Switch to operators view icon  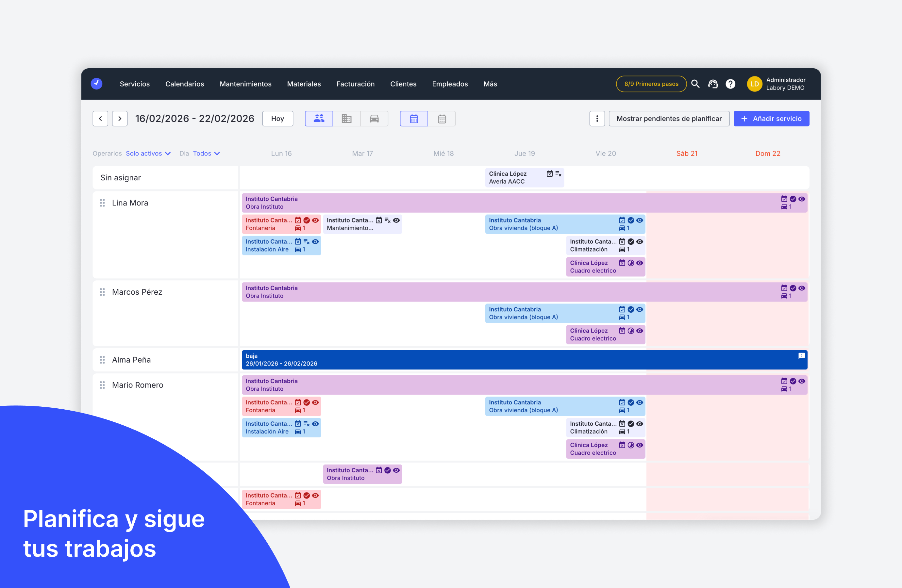click(x=319, y=119)
